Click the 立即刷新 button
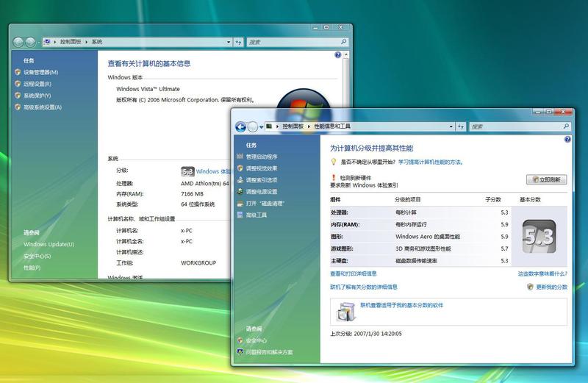The image size is (588, 383). (546, 179)
